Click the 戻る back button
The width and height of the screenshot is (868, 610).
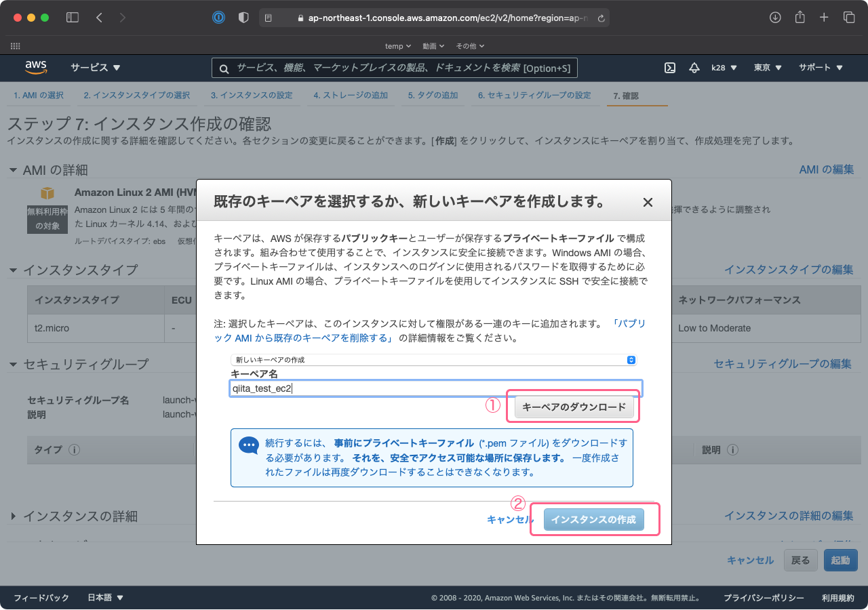pyautogui.click(x=801, y=561)
